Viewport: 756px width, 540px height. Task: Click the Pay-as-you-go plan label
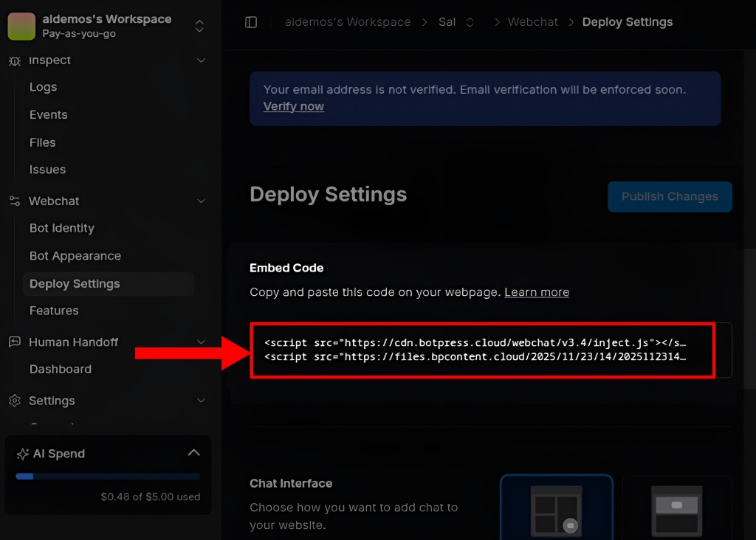point(79,34)
